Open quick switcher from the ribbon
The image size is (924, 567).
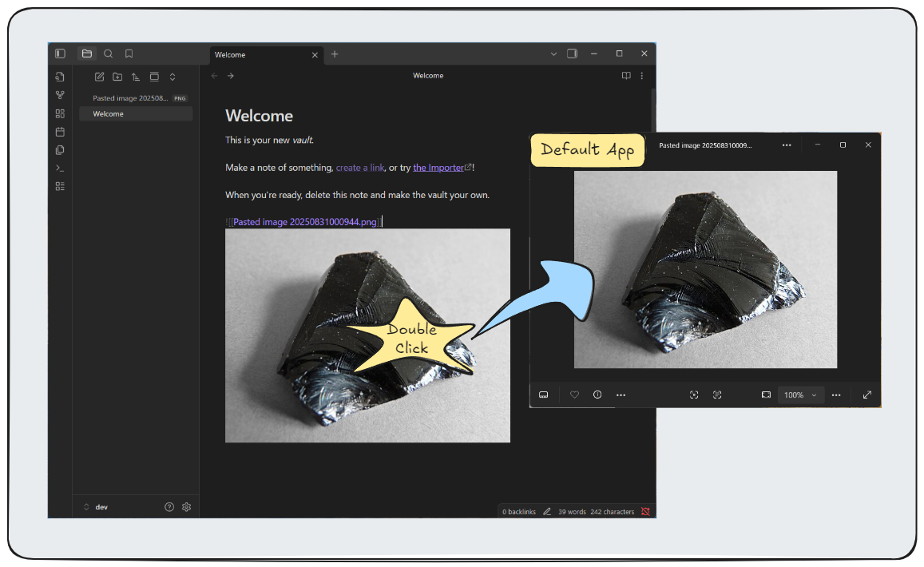tap(60, 77)
